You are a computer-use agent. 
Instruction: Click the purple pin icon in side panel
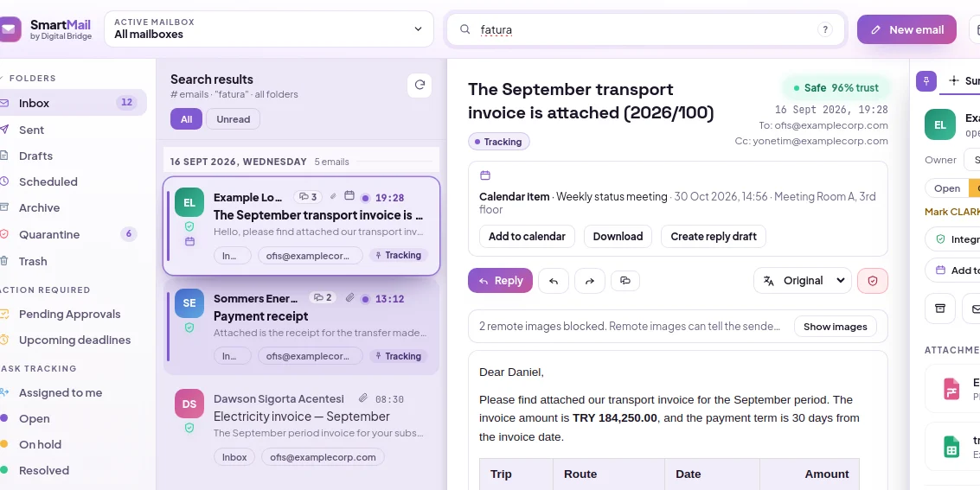[x=926, y=80]
